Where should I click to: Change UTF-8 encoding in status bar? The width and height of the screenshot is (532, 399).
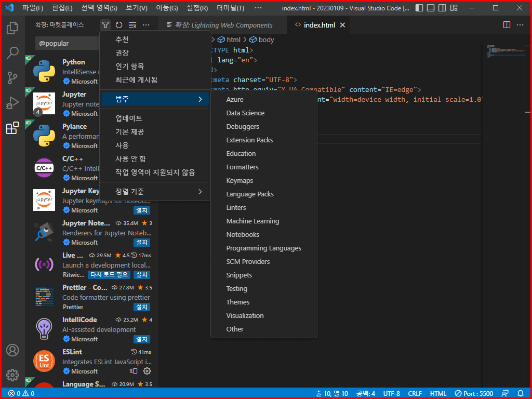click(392, 394)
